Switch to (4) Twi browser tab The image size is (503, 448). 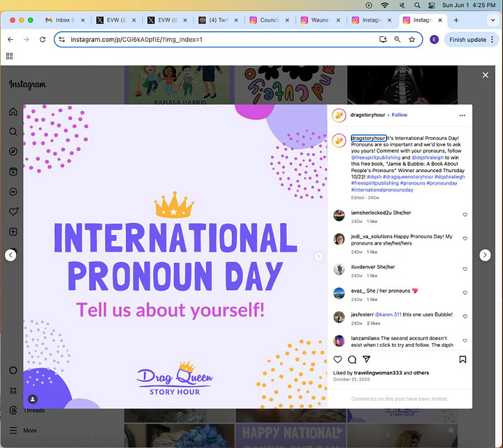214,20
